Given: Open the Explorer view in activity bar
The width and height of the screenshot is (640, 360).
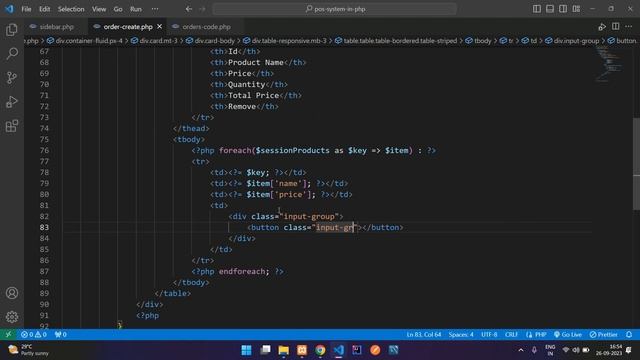Looking at the screenshot, I should click(x=12, y=30).
